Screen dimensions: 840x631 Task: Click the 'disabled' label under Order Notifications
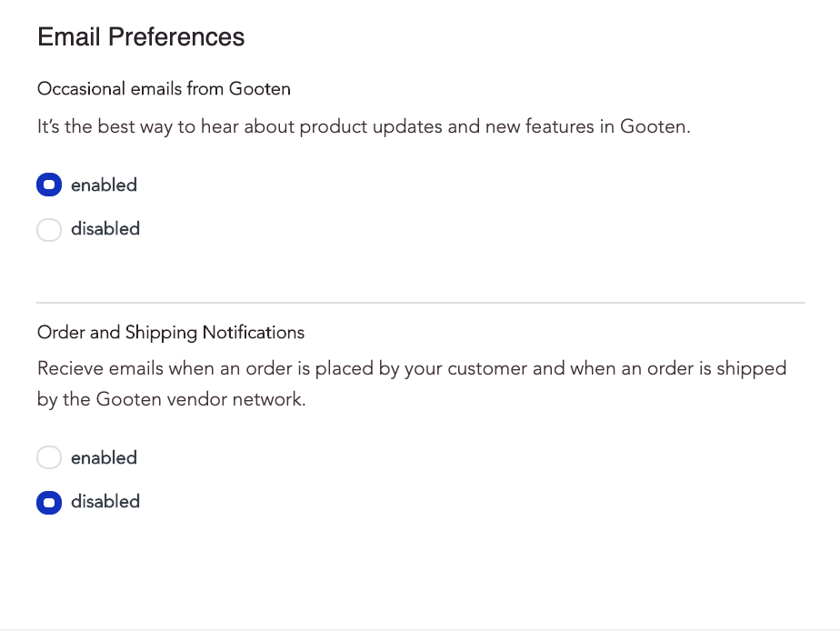pos(105,502)
